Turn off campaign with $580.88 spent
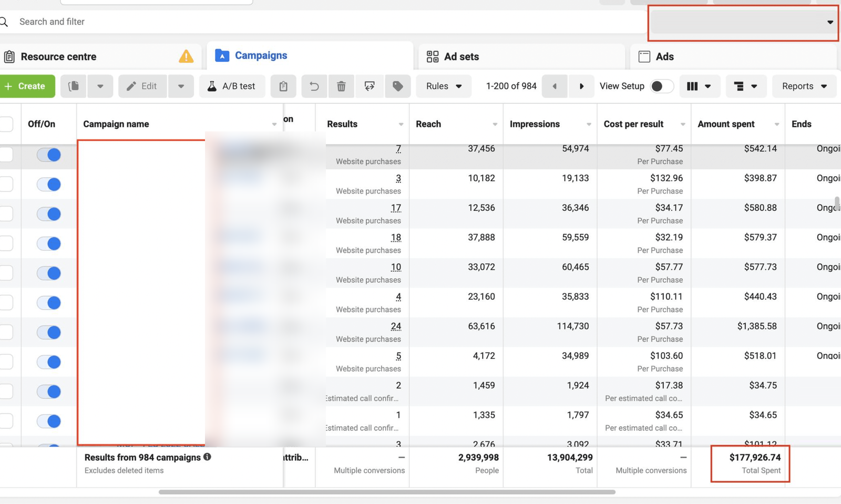This screenshot has width=841, height=504. pyautogui.click(x=49, y=214)
